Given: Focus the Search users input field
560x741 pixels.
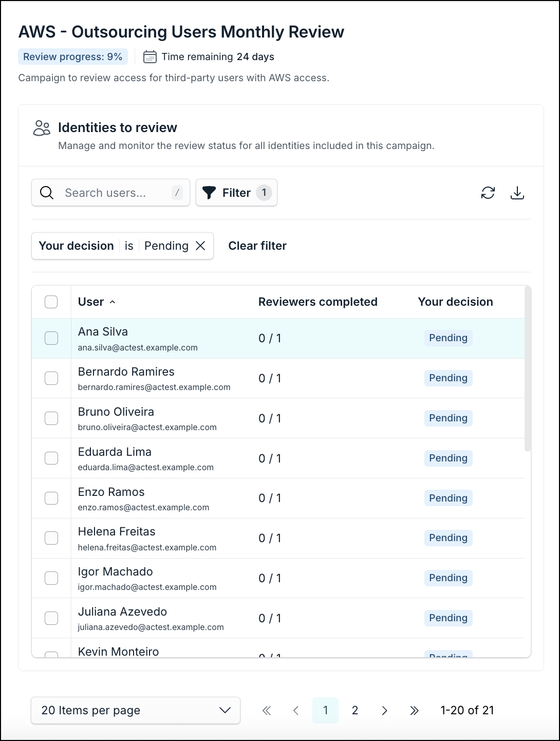Looking at the screenshot, I should tap(110, 193).
